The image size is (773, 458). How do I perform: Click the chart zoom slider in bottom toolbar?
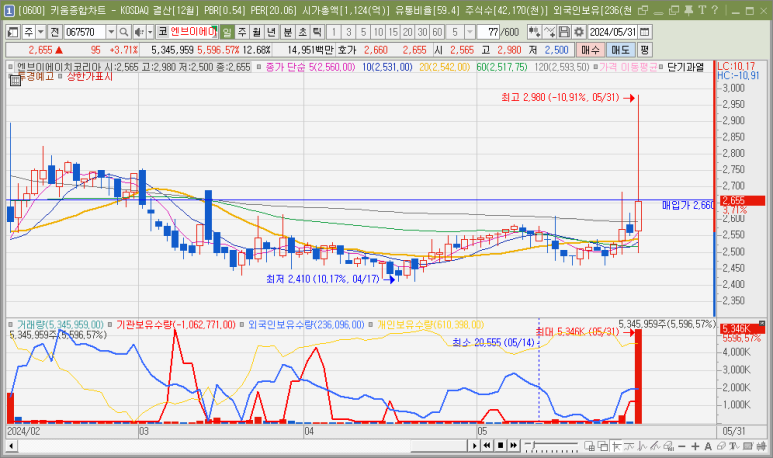[x=551, y=447]
